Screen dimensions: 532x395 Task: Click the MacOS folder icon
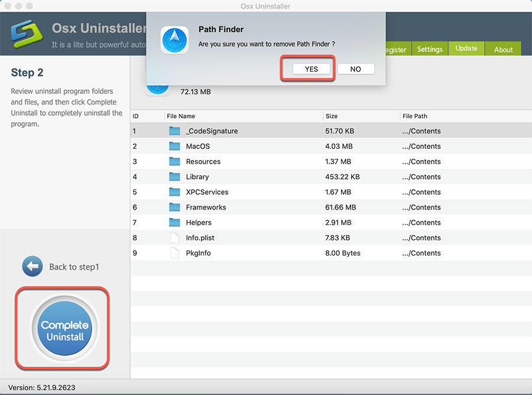[x=173, y=146]
